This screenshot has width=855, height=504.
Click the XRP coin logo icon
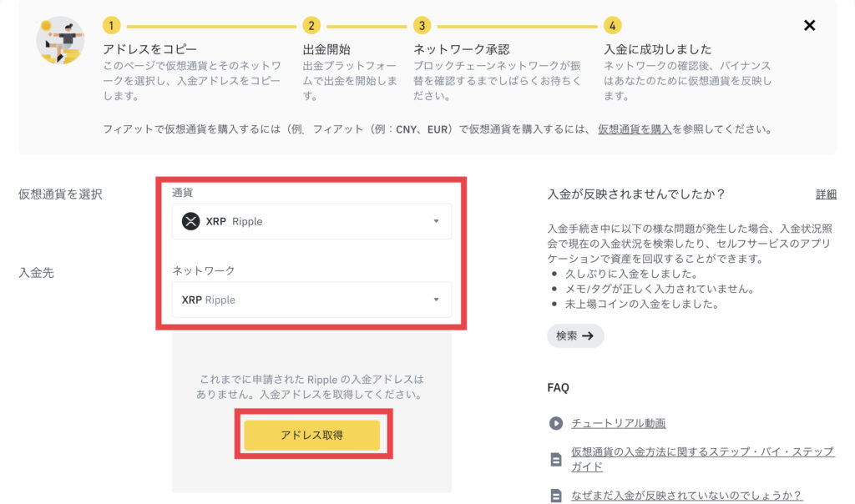point(190,221)
